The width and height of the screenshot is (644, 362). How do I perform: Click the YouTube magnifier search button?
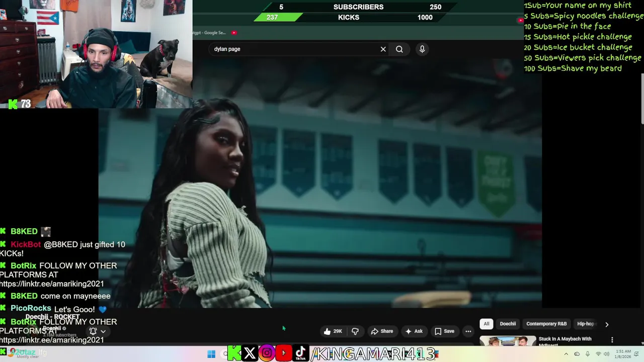399,49
